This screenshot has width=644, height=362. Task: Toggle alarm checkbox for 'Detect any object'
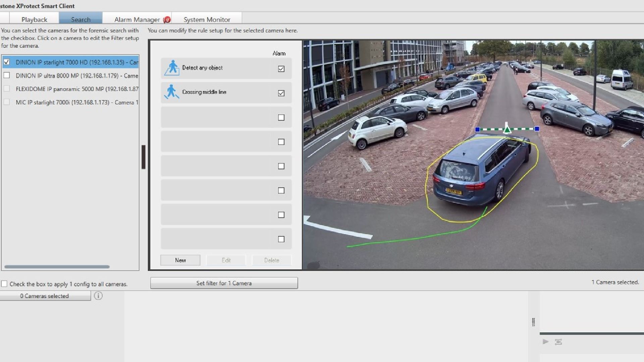[281, 68]
